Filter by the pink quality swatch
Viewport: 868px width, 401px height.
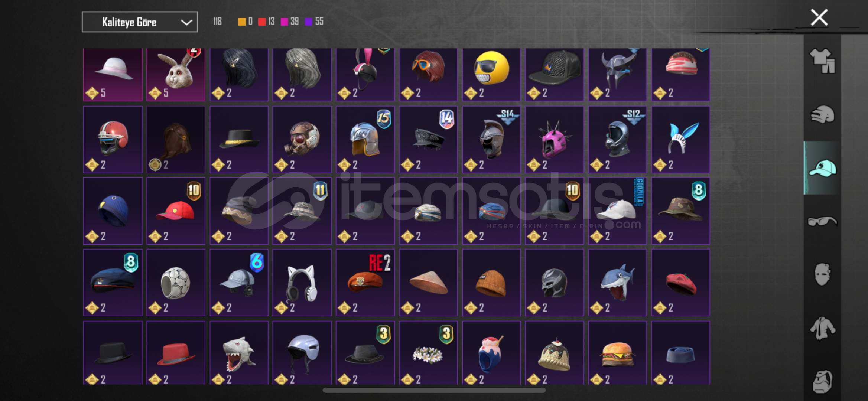click(284, 22)
